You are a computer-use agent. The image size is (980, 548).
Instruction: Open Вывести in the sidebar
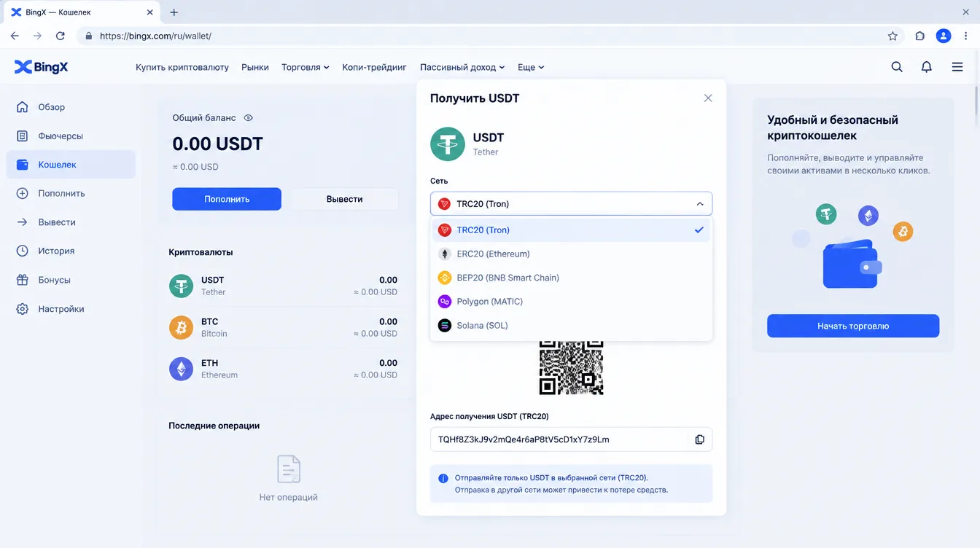tap(71, 222)
